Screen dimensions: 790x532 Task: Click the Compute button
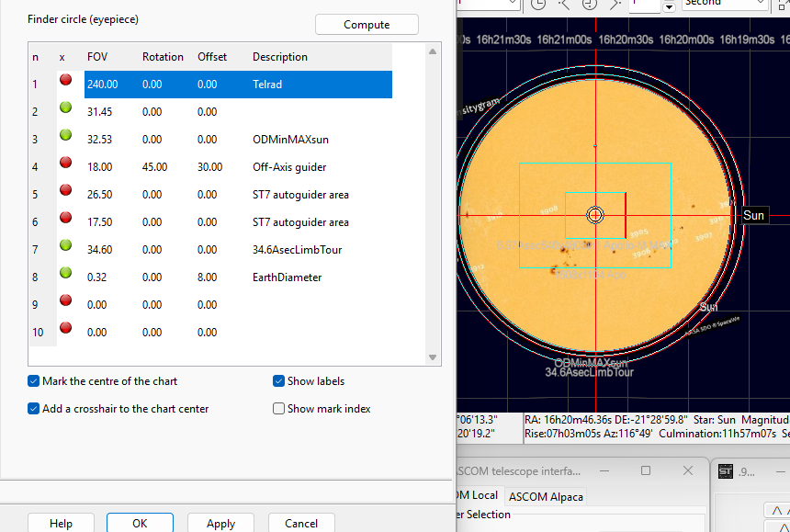point(367,25)
